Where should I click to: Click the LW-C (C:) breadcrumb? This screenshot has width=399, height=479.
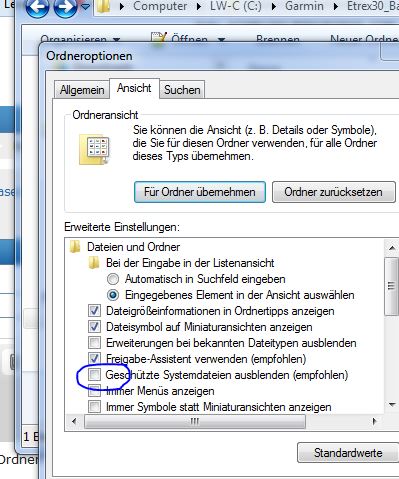tap(236, 6)
